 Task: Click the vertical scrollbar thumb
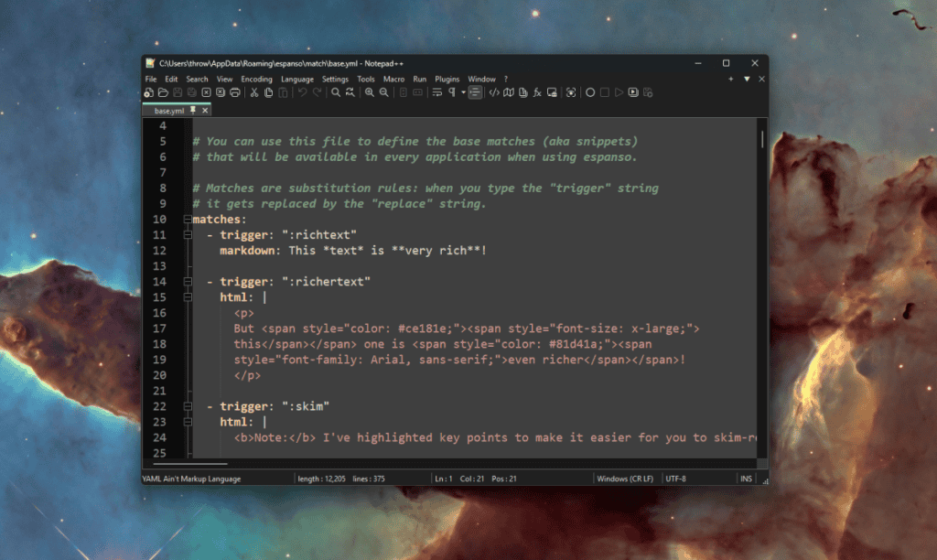click(762, 139)
